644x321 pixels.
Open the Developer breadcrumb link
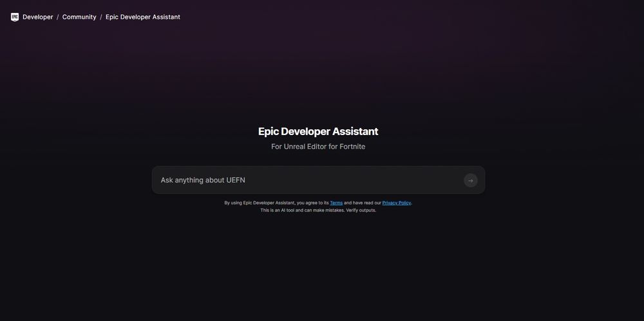click(38, 17)
